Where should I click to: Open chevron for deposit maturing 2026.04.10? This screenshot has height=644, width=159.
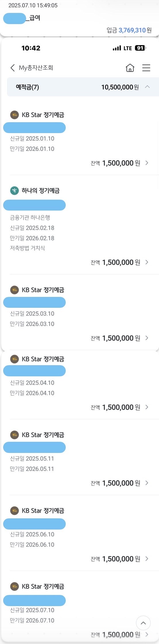147,407
